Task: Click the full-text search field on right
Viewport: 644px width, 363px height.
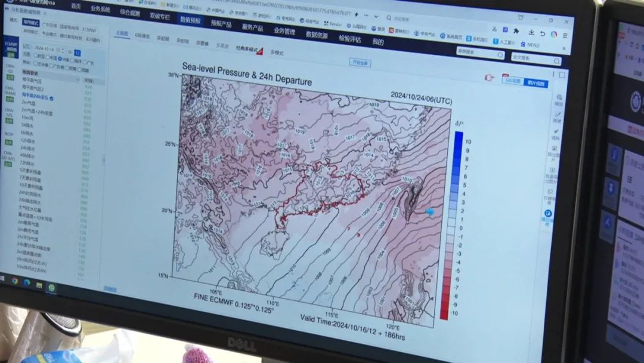Action: [535, 59]
